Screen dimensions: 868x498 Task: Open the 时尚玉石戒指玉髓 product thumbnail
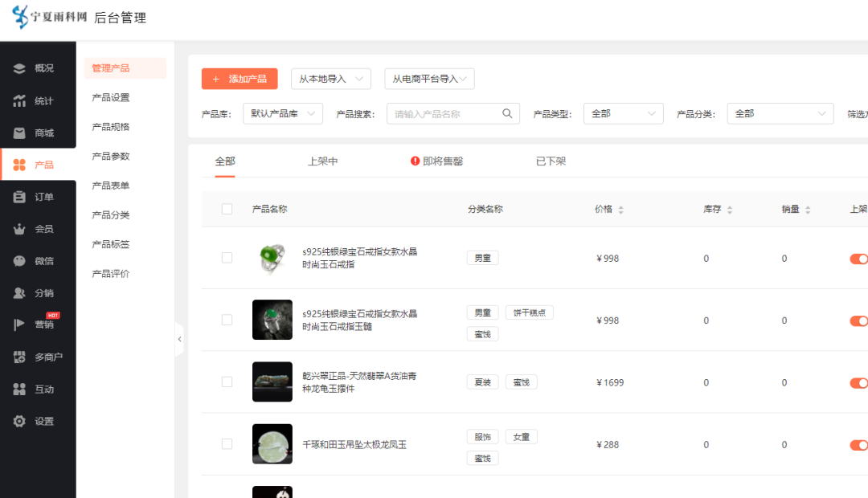click(x=272, y=320)
